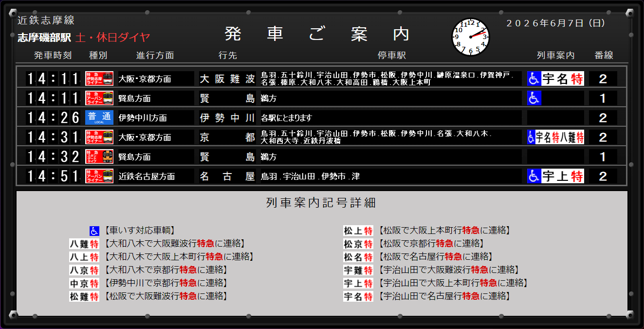Click the 宇名特 badge in the 京都 row
644x329 pixels.
pos(548,137)
